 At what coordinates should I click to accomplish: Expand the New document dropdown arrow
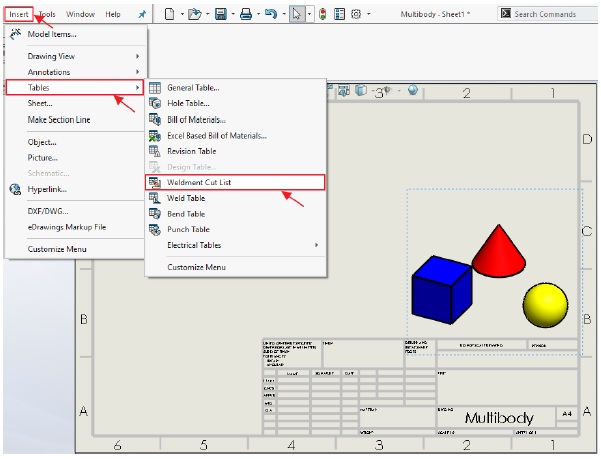[182, 14]
